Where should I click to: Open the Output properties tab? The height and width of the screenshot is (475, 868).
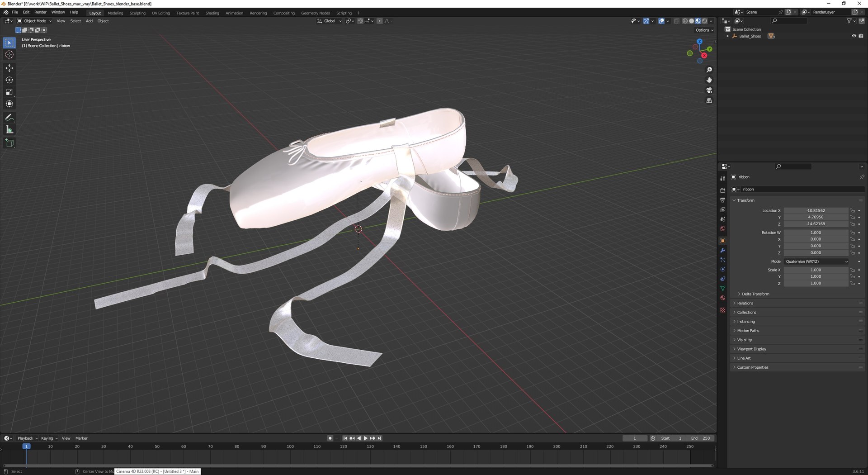(x=722, y=200)
